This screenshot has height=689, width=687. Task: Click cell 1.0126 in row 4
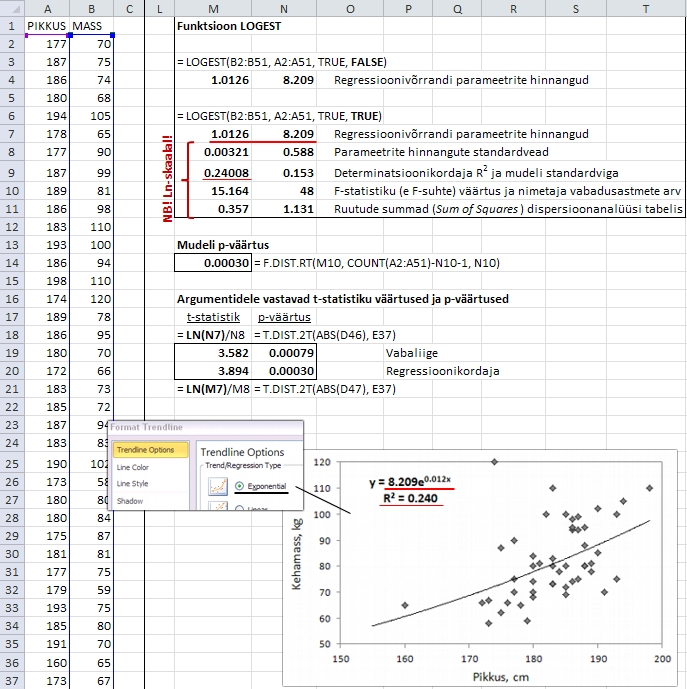(213, 80)
